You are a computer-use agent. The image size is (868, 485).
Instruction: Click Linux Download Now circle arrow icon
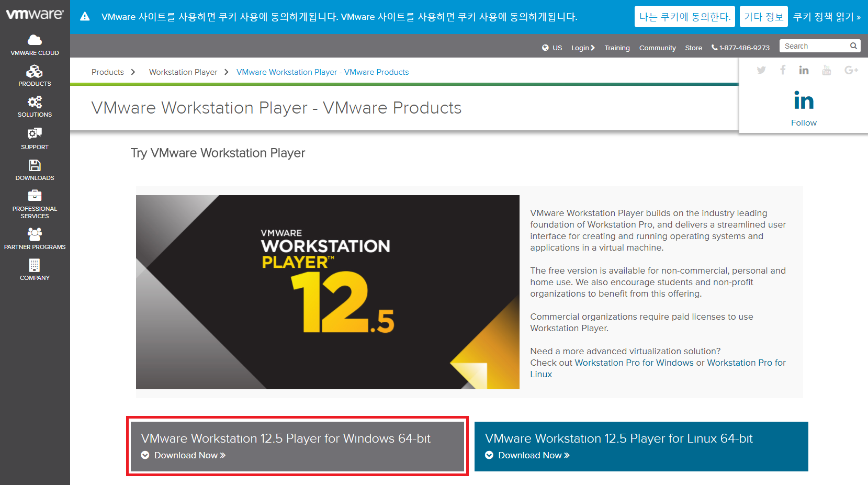(489, 455)
